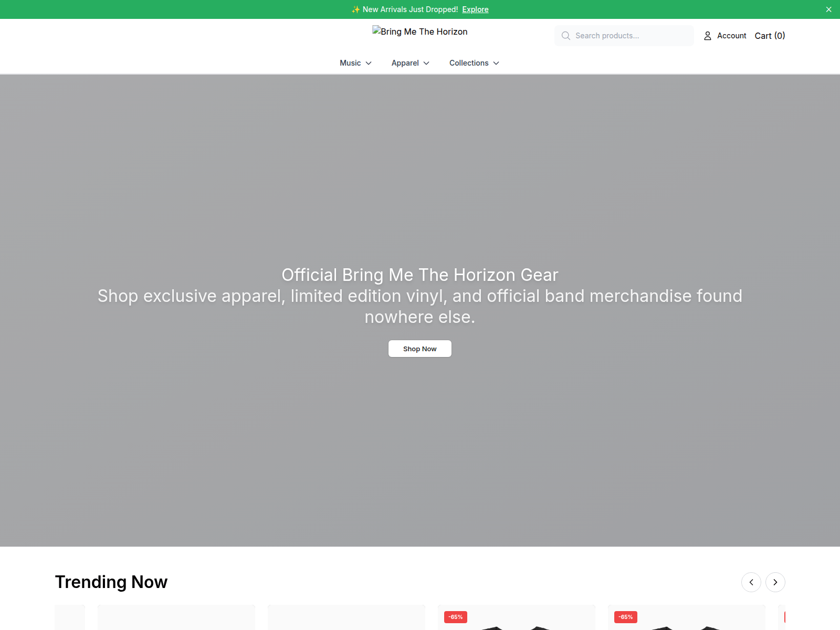Show previous Trending Now items
Viewport: 840px width, 630px height.
[x=751, y=582]
